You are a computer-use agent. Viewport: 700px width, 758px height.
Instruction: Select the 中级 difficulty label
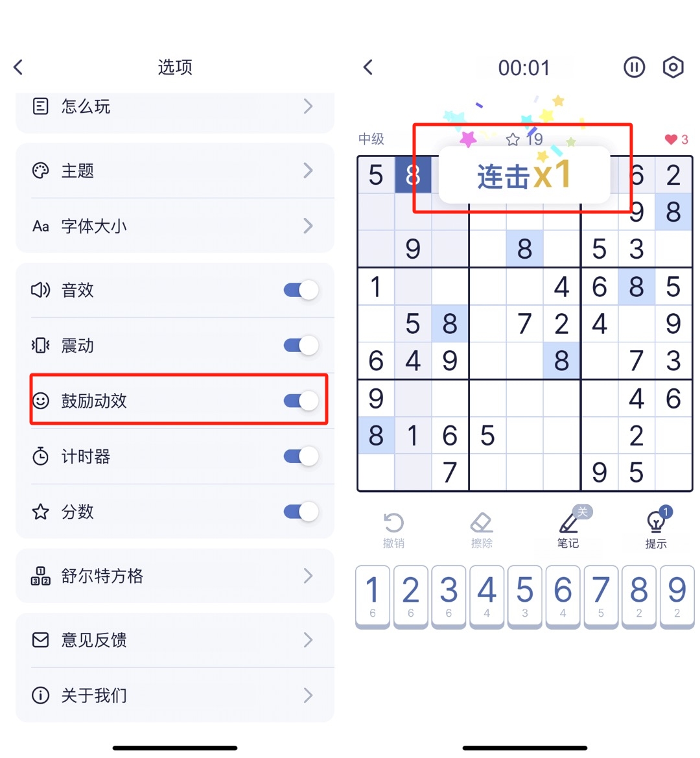[x=372, y=139]
